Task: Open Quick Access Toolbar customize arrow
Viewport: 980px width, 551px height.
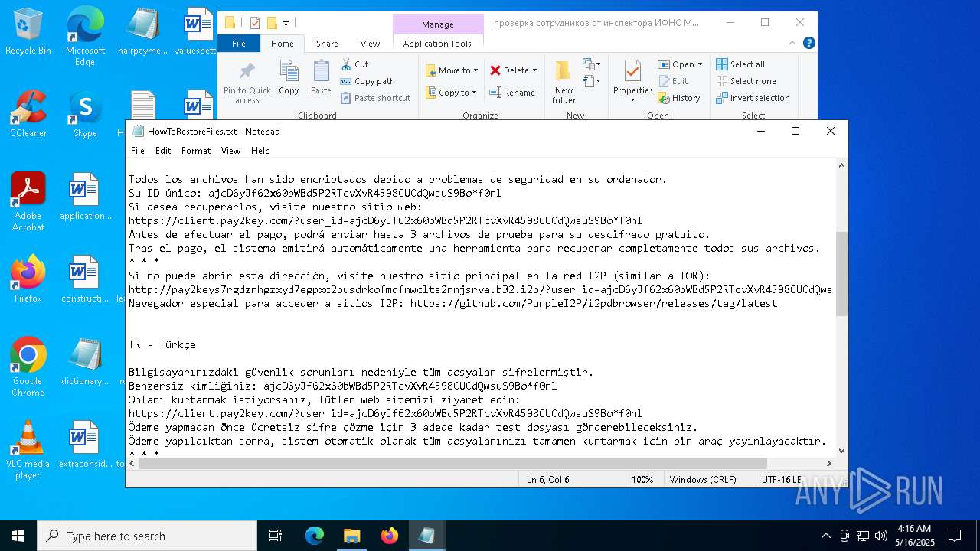Action: [286, 24]
